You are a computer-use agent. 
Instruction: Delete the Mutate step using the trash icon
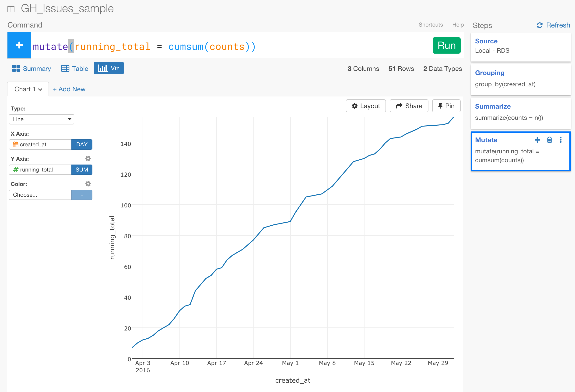coord(550,140)
